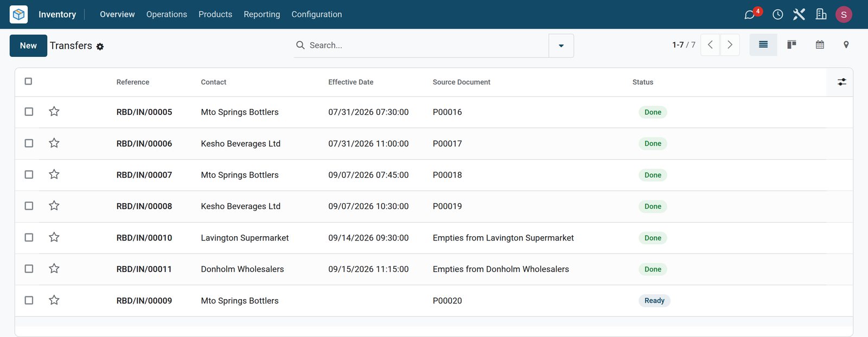Click source document P00016
Image resolution: width=868 pixels, height=337 pixels.
(448, 112)
